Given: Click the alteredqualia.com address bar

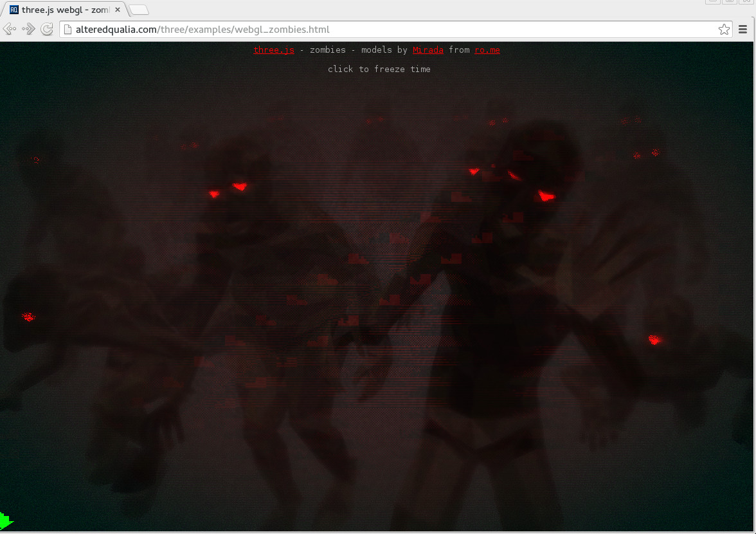Looking at the screenshot, I should click(x=386, y=30).
